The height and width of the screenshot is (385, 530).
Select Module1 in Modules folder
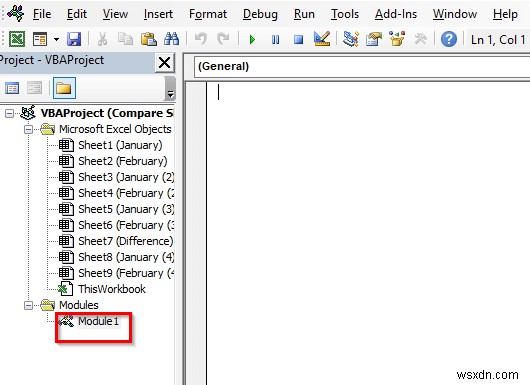pos(98,321)
